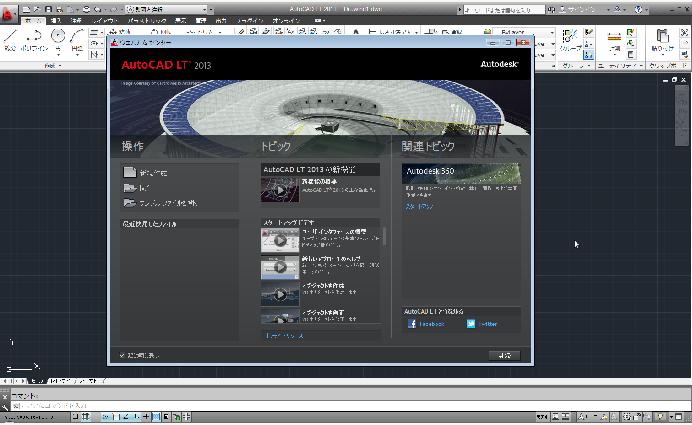Click the Measure tool icon in the ribbon
The width and height of the screenshot is (692, 425).
coord(614,39)
